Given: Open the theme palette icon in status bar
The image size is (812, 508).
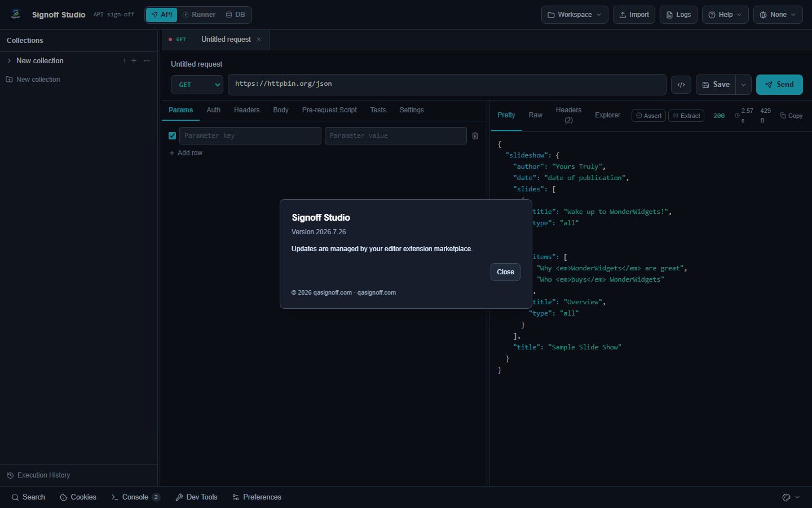Looking at the screenshot, I should [786, 497].
